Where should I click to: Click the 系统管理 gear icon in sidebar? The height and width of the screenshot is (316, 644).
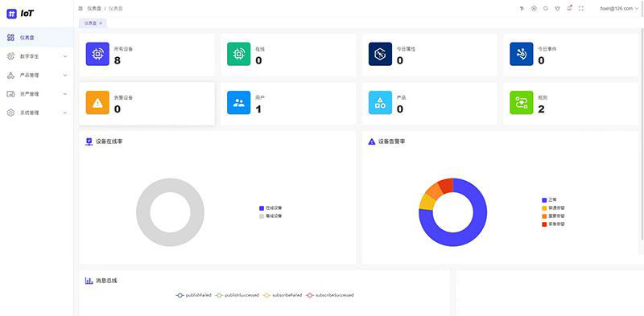coord(11,113)
